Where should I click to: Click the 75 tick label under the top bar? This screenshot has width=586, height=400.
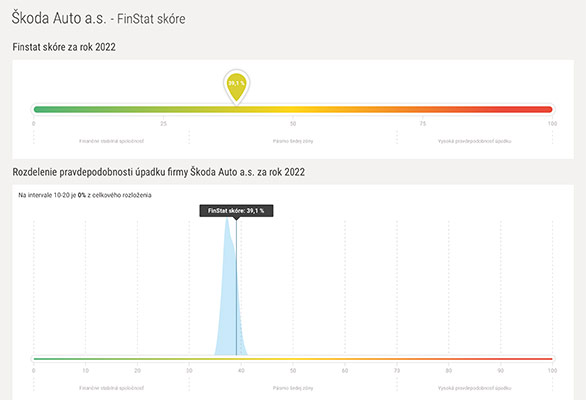423,124
